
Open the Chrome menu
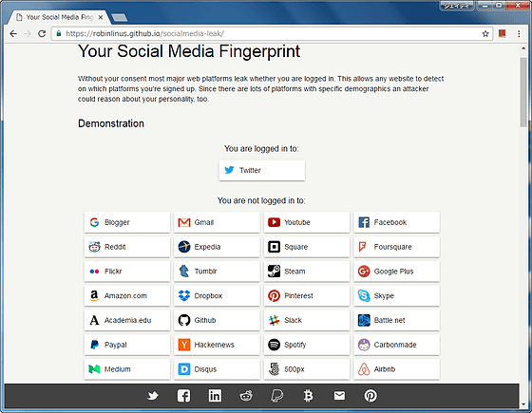point(519,33)
